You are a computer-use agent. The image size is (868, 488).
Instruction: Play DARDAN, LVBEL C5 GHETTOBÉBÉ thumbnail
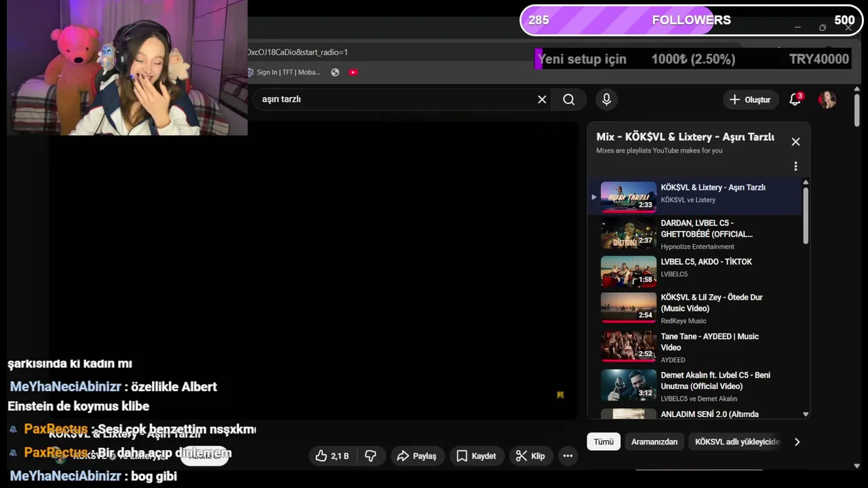point(629,234)
